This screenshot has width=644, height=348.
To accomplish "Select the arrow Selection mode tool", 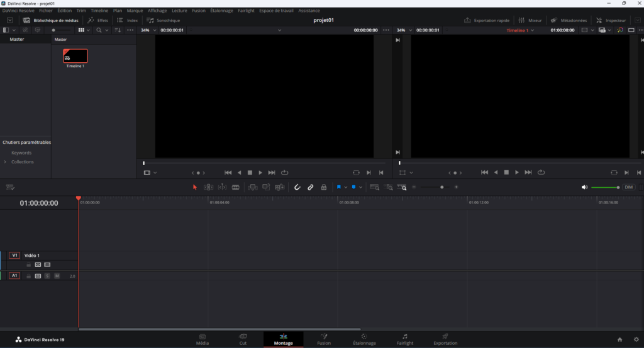I will pos(195,187).
